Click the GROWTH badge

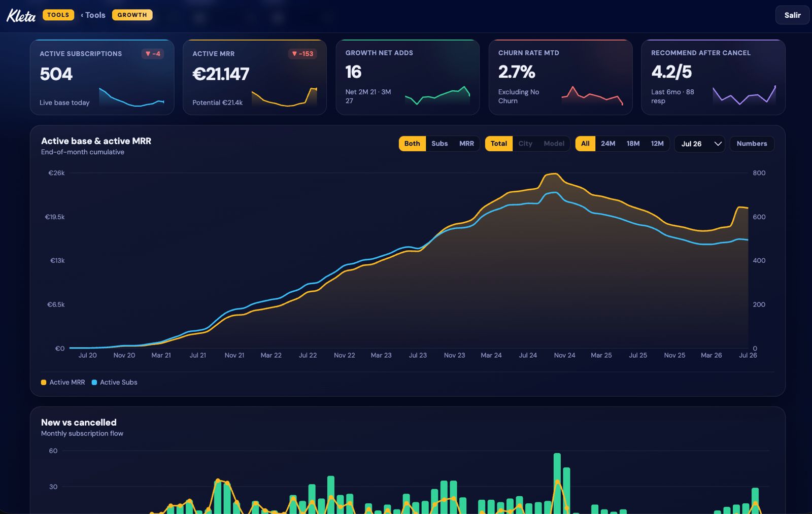[x=132, y=15]
